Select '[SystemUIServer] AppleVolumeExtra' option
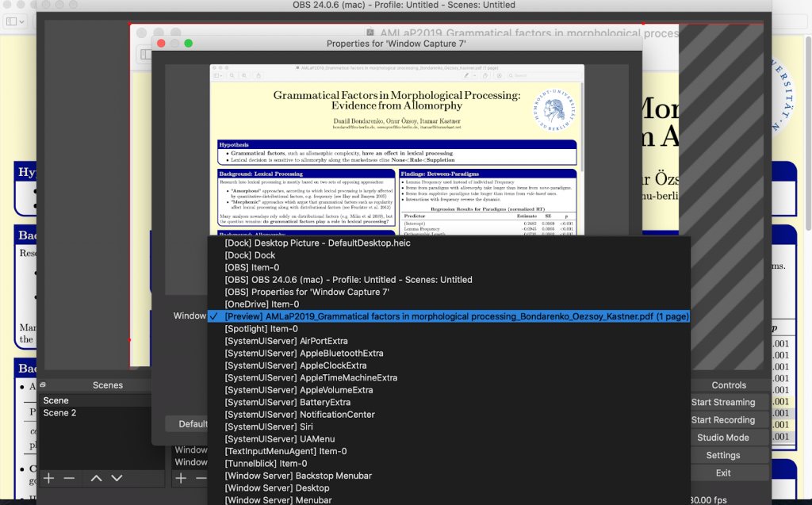The width and height of the screenshot is (812, 505). (x=449, y=390)
